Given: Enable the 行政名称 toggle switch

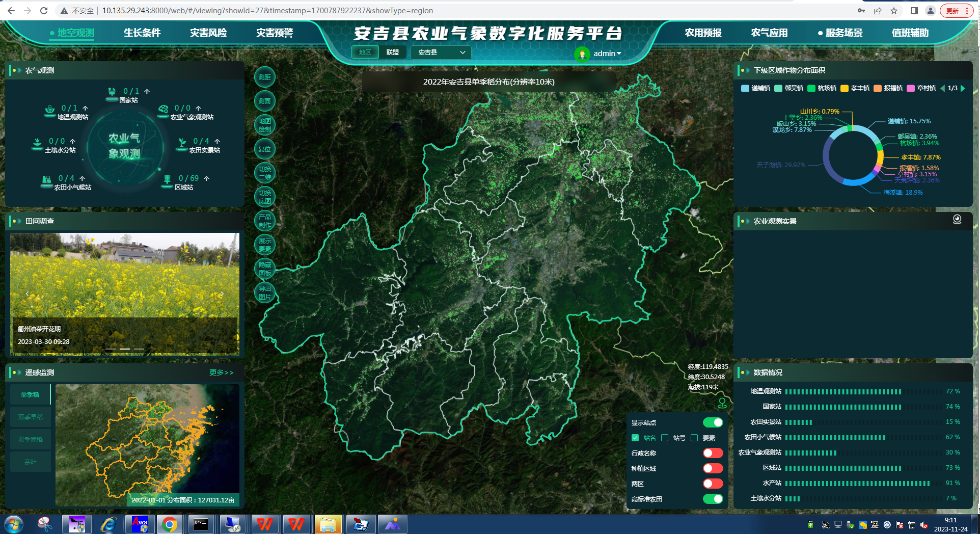Looking at the screenshot, I should coord(713,453).
